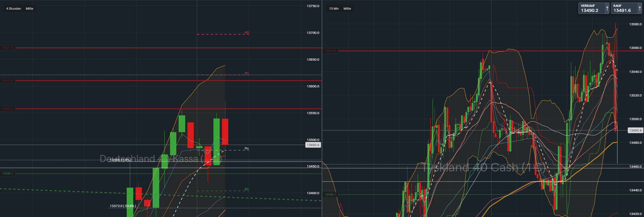644x217 pixels.
Task: Select 13557.3 level label on 4-hour chart
Action: (8, 109)
